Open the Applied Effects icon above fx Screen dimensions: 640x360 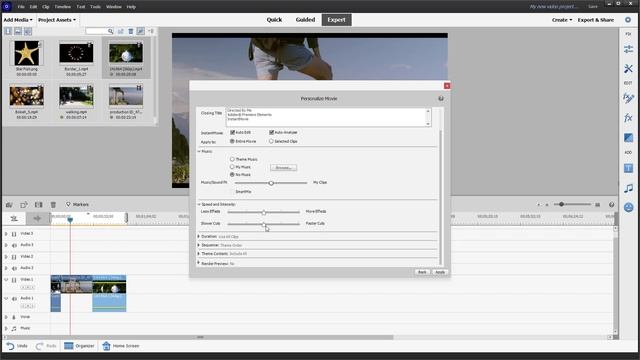(628, 98)
